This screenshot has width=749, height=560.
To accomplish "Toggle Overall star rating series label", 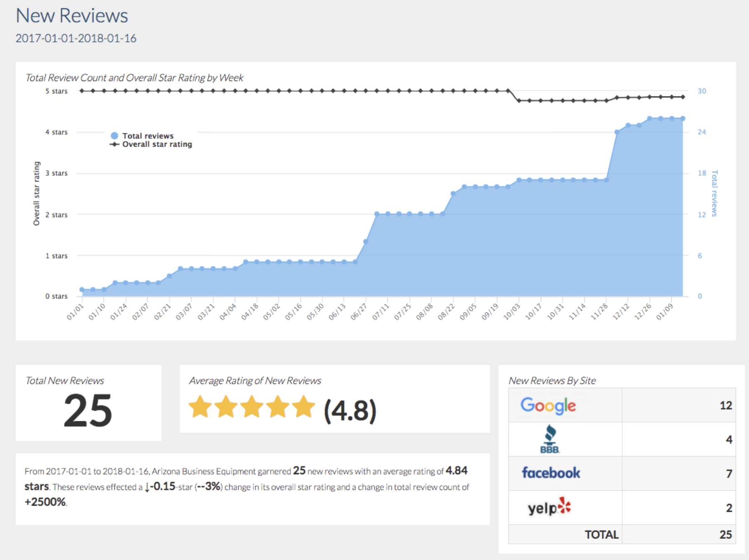I will (157, 145).
